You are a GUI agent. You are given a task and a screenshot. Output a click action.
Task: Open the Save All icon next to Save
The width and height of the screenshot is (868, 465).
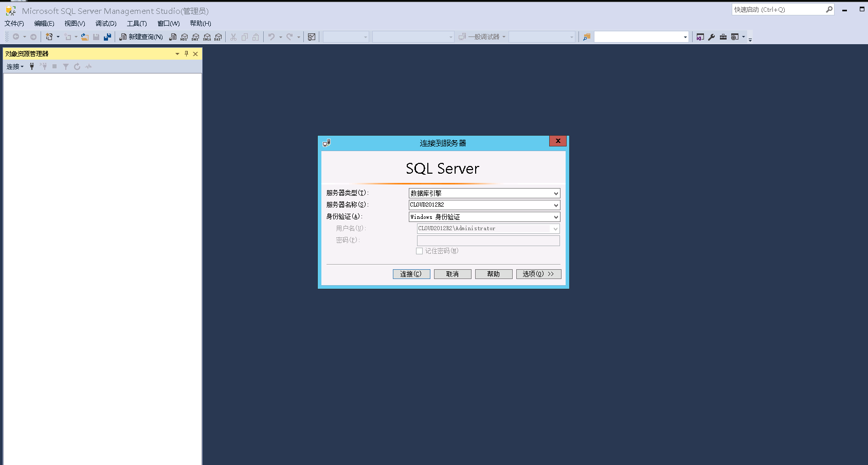click(x=107, y=36)
